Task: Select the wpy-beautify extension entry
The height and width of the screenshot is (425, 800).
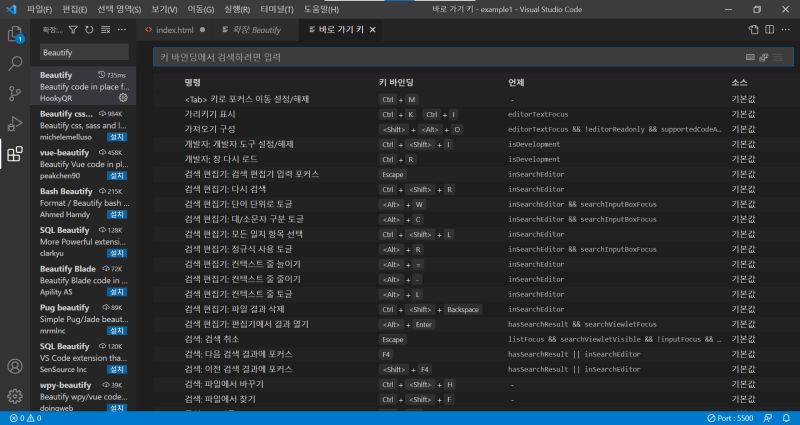Action: pos(83,395)
